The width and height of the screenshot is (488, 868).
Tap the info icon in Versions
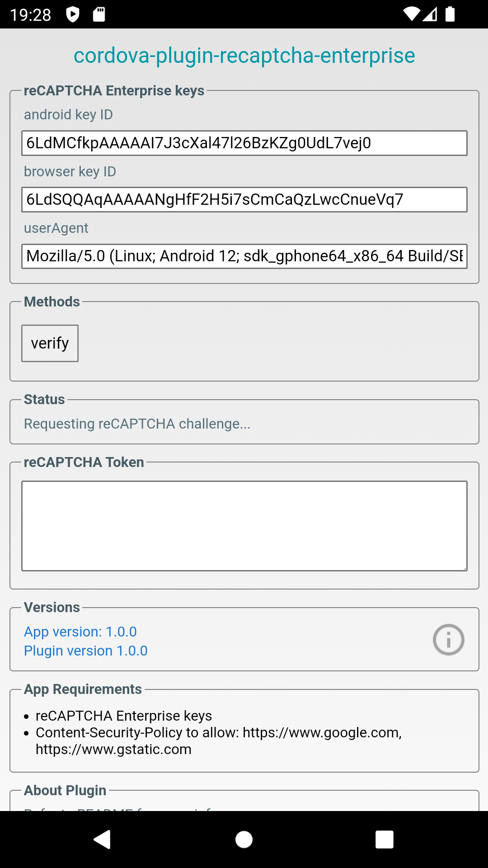[448, 640]
